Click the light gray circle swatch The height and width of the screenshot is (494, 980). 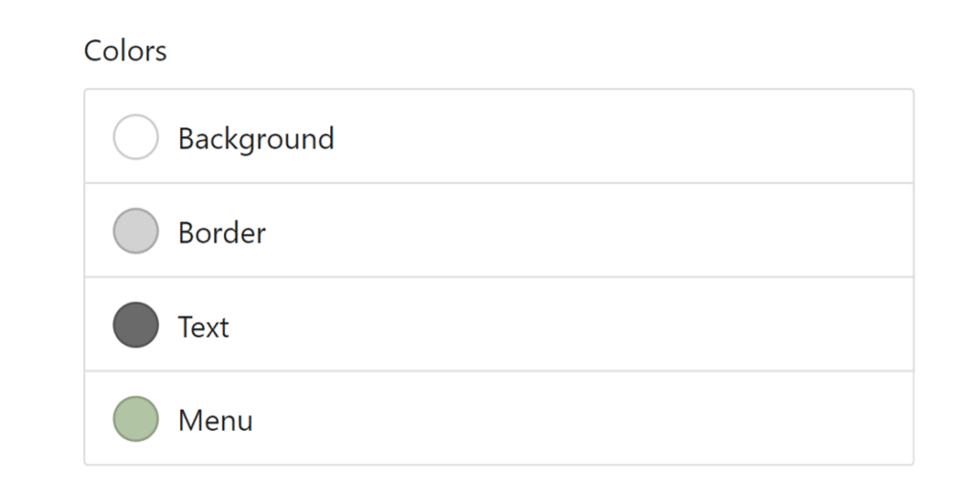(x=135, y=231)
